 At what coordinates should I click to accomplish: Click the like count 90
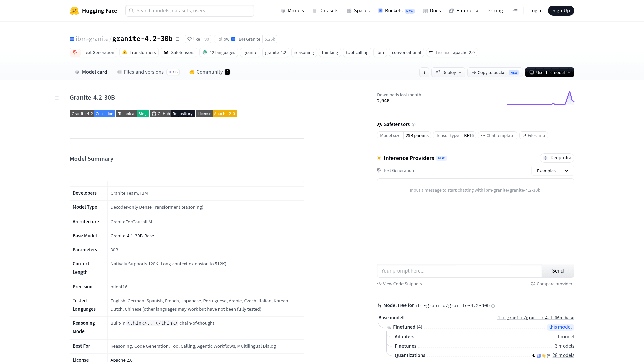pos(207,39)
